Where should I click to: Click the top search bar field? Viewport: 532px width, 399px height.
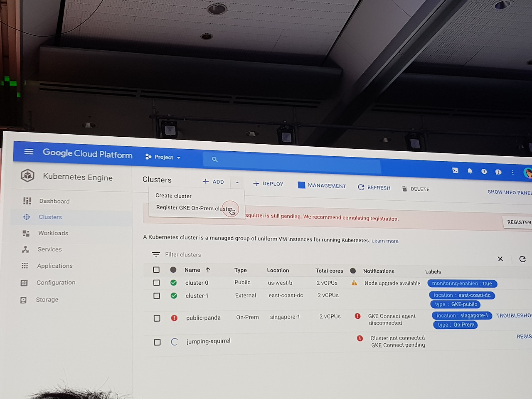[291, 162]
